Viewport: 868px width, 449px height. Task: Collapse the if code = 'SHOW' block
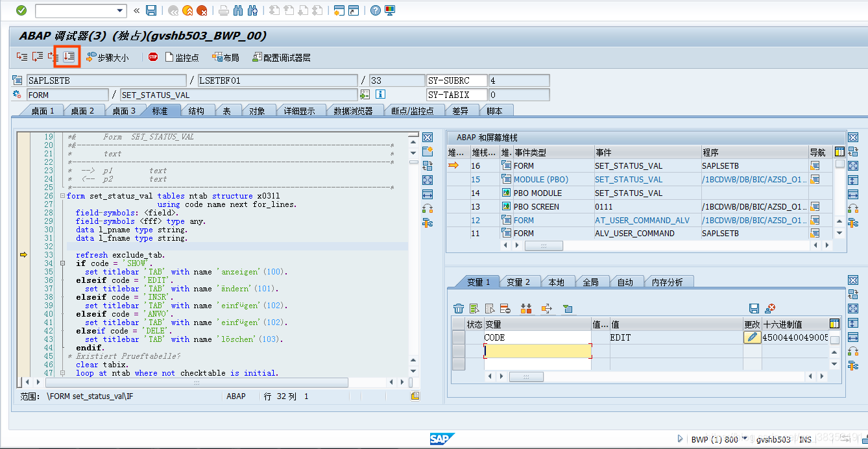coord(62,263)
